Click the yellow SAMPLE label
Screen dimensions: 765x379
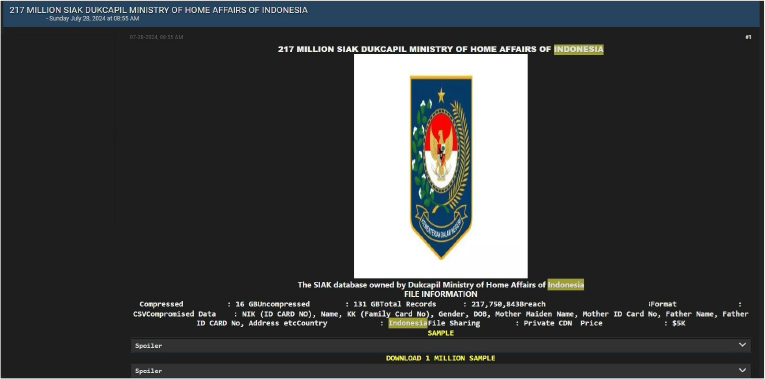click(x=441, y=333)
